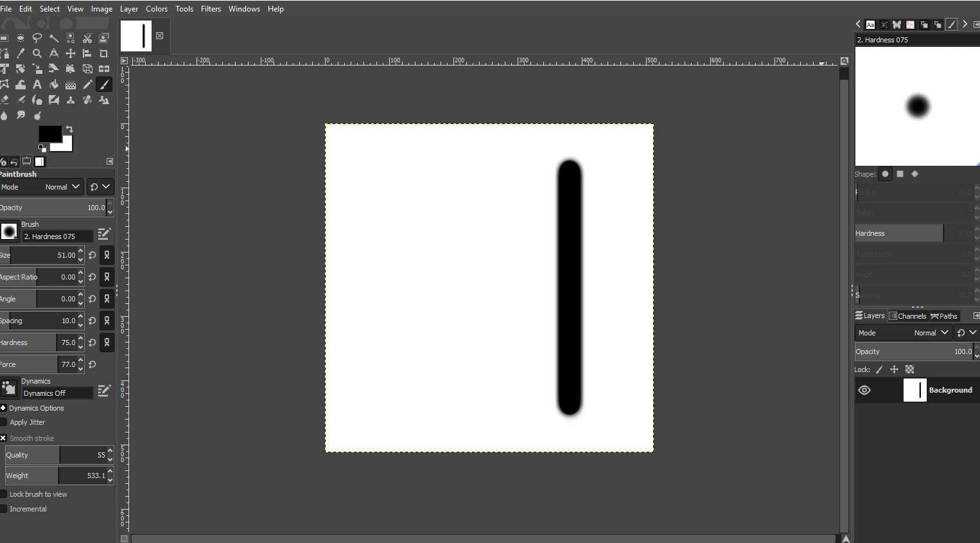Select the Clone stamp tool

[x=71, y=100]
